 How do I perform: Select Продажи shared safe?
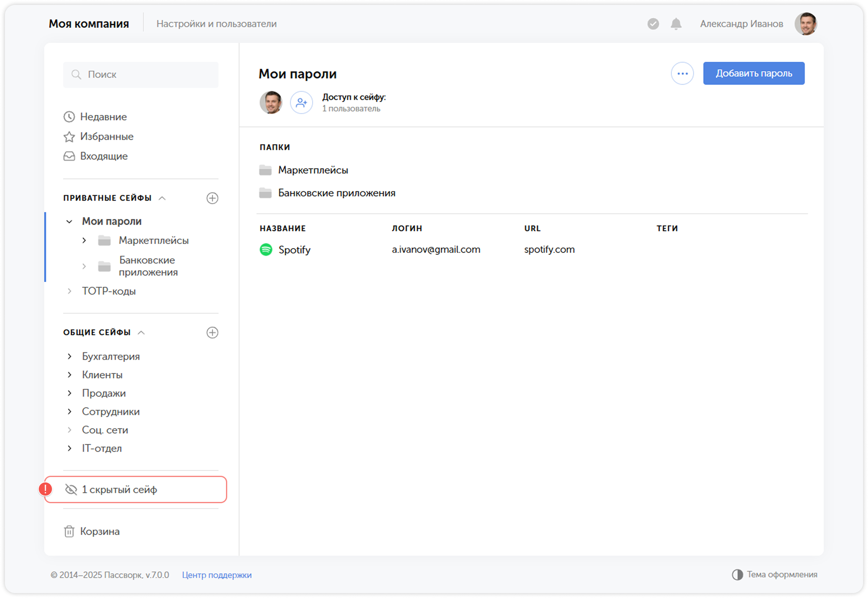click(x=104, y=393)
